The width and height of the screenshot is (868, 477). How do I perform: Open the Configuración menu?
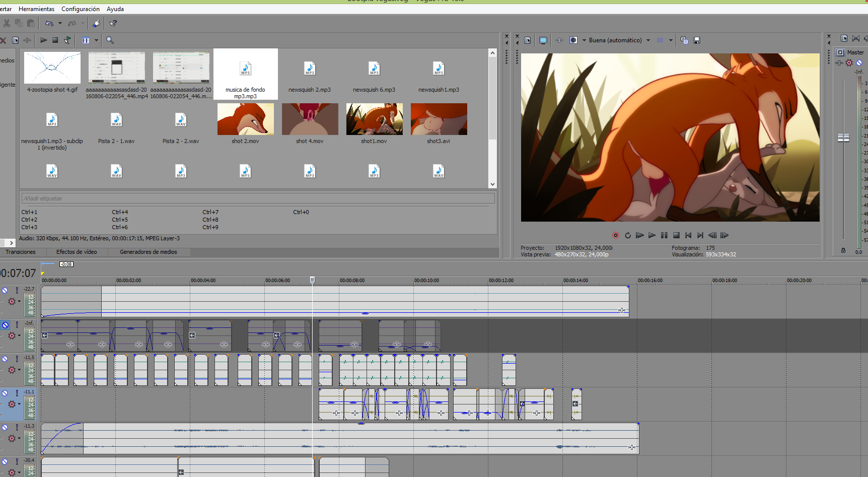[x=81, y=9]
